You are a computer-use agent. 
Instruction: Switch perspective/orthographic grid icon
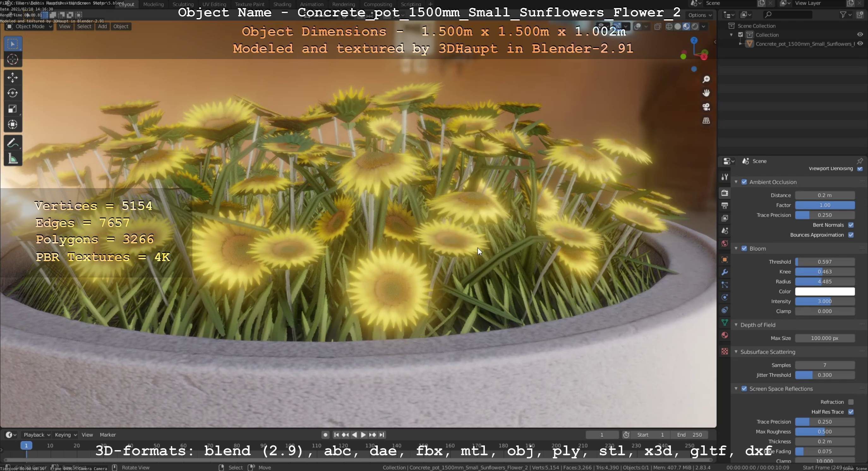tap(706, 121)
